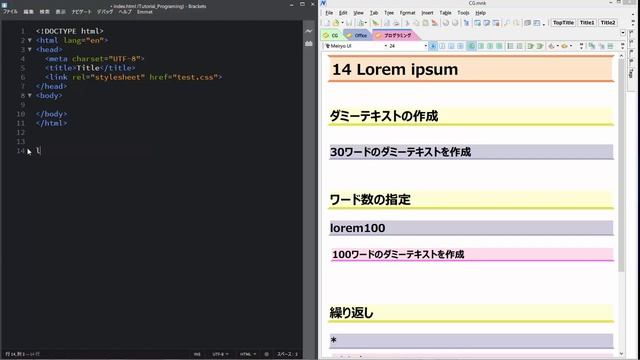Align text left in format bar
This screenshot has width=640, height=360.
pos(471,46)
